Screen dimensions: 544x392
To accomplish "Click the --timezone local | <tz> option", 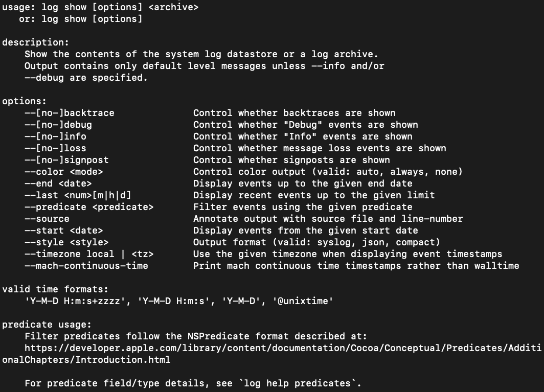I will tap(89, 254).
